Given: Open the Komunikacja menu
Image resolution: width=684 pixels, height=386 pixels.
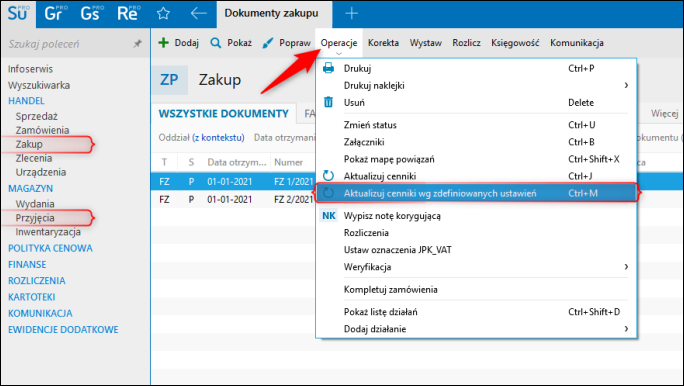Looking at the screenshot, I should point(577,43).
